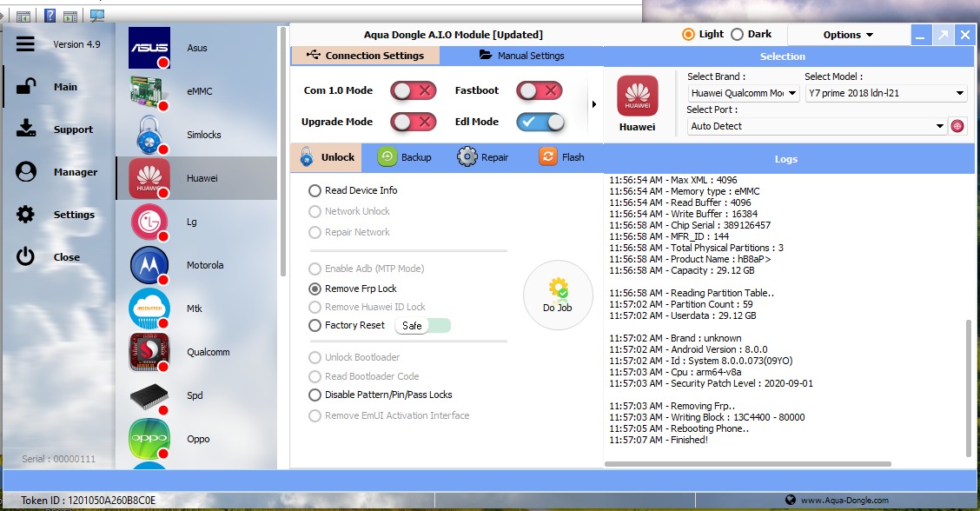Open the www.Aqua-Dongle.com link

coord(844,501)
